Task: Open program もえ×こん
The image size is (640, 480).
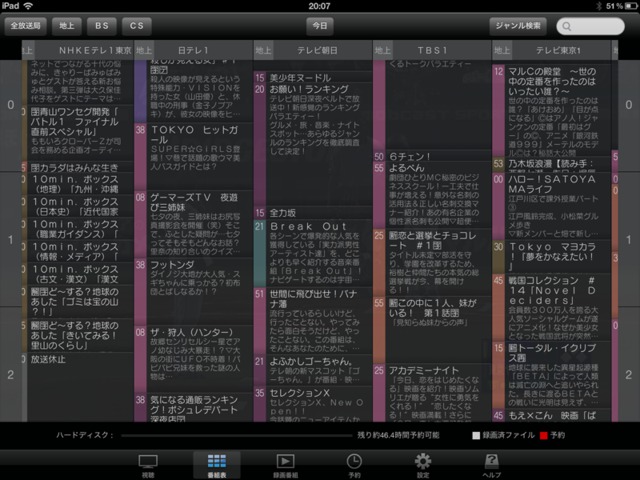Action: coord(552,416)
